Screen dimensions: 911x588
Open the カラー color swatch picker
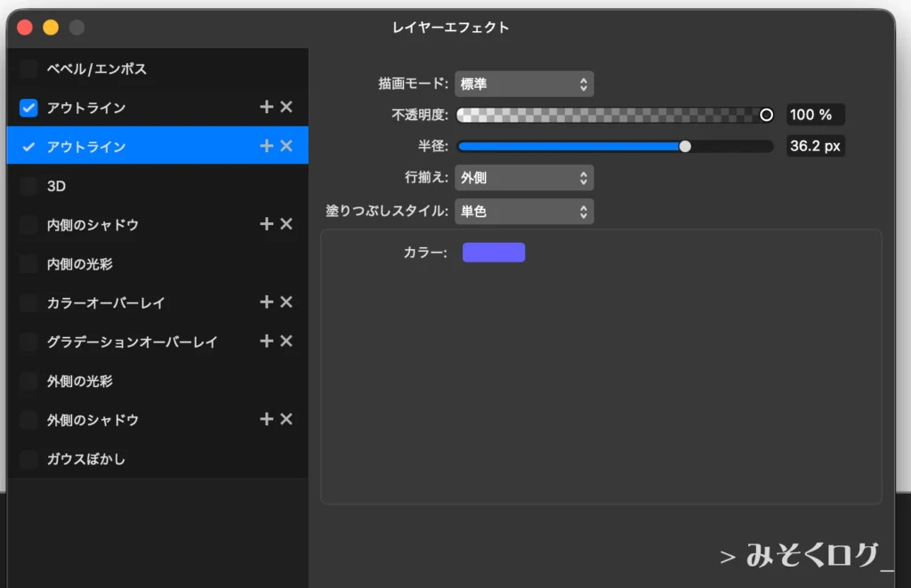[x=493, y=252]
